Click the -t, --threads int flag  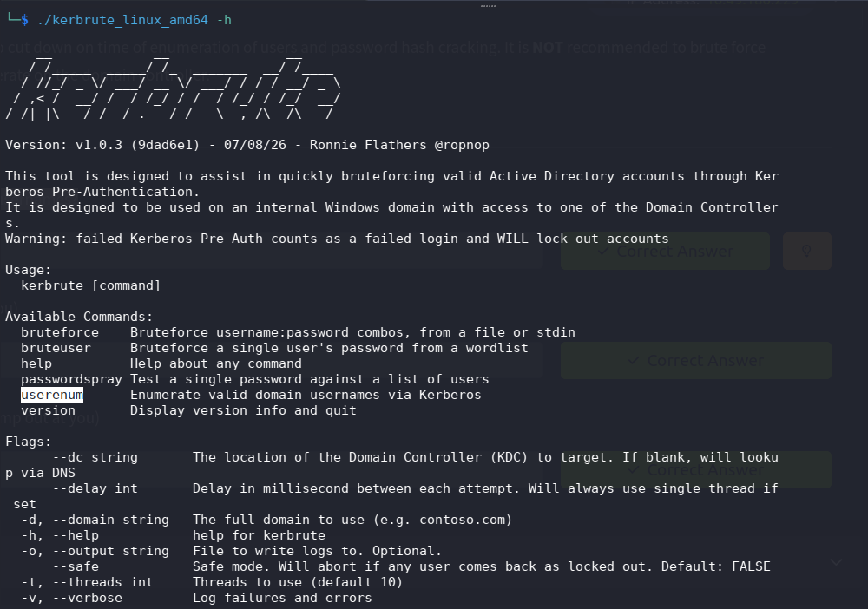pos(87,582)
